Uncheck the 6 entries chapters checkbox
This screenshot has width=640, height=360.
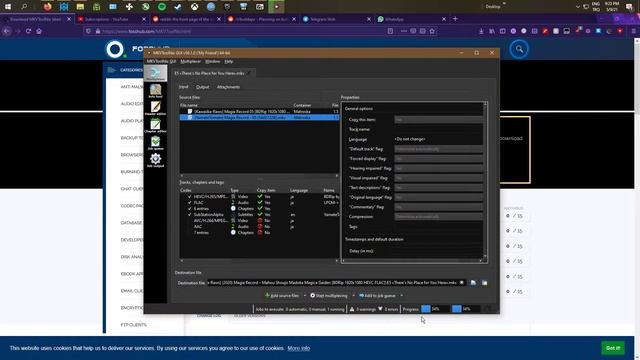[x=189, y=208]
